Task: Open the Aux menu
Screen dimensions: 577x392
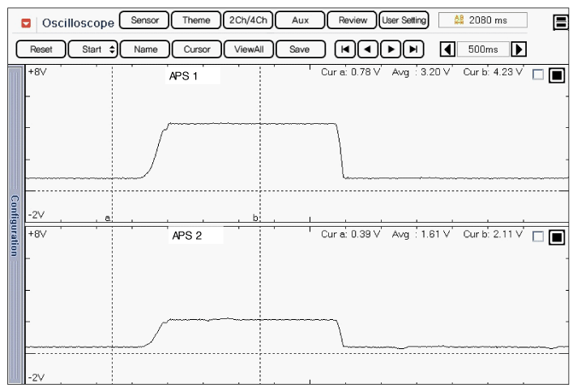Action: coord(301,20)
